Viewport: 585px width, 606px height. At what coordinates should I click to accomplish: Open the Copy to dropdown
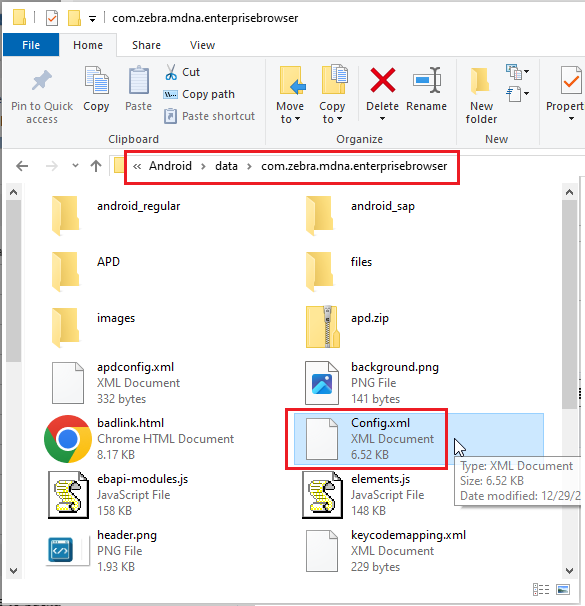click(332, 95)
